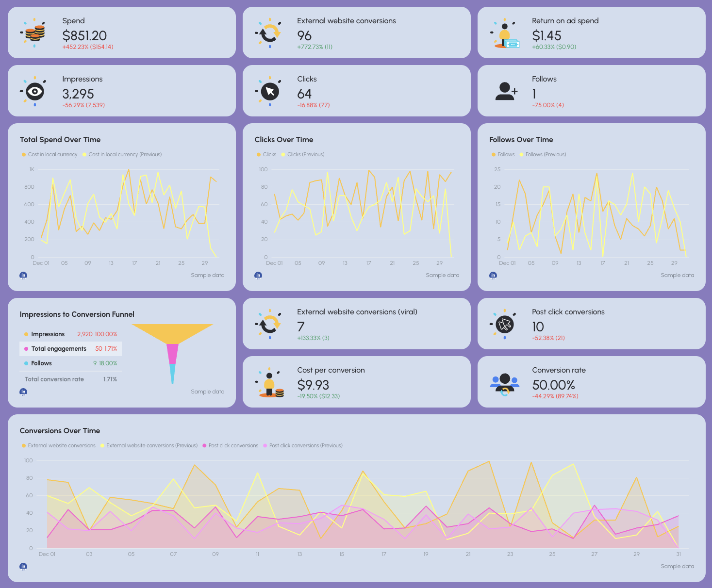The height and width of the screenshot is (588, 712).
Task: Click the coins icon on the Spend card
Action: (x=33, y=33)
